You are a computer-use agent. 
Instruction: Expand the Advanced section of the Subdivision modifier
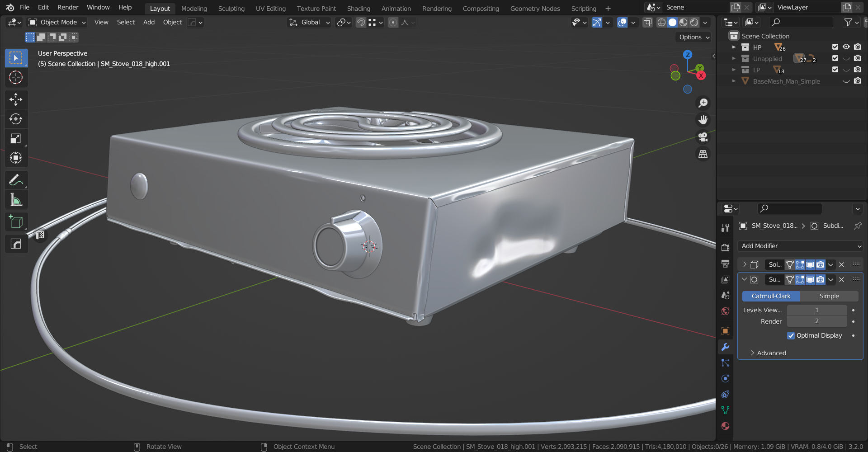[x=771, y=353]
